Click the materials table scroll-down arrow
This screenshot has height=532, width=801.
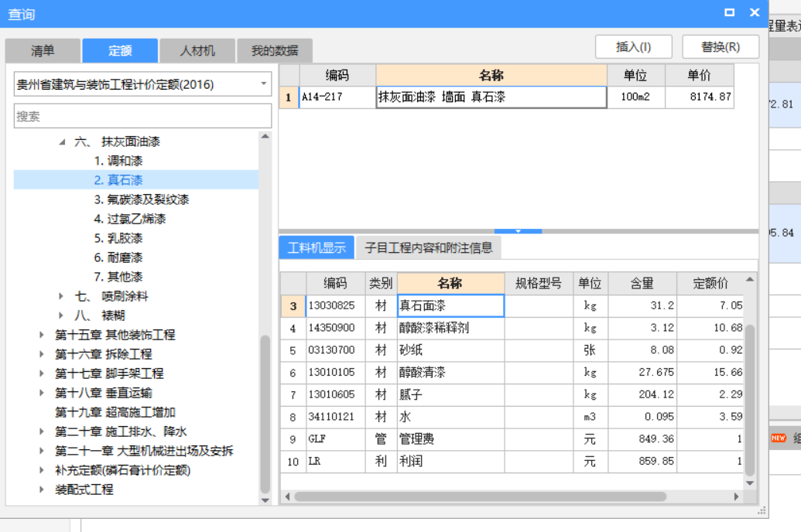750,483
